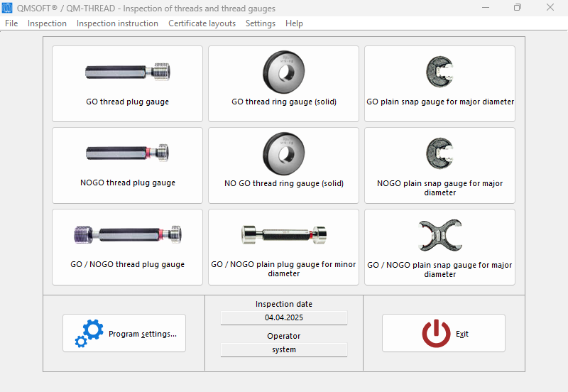Viewport: 568px width, 392px height.
Task: Select the GO thread ring gauge (solid) tile
Action: click(x=283, y=84)
